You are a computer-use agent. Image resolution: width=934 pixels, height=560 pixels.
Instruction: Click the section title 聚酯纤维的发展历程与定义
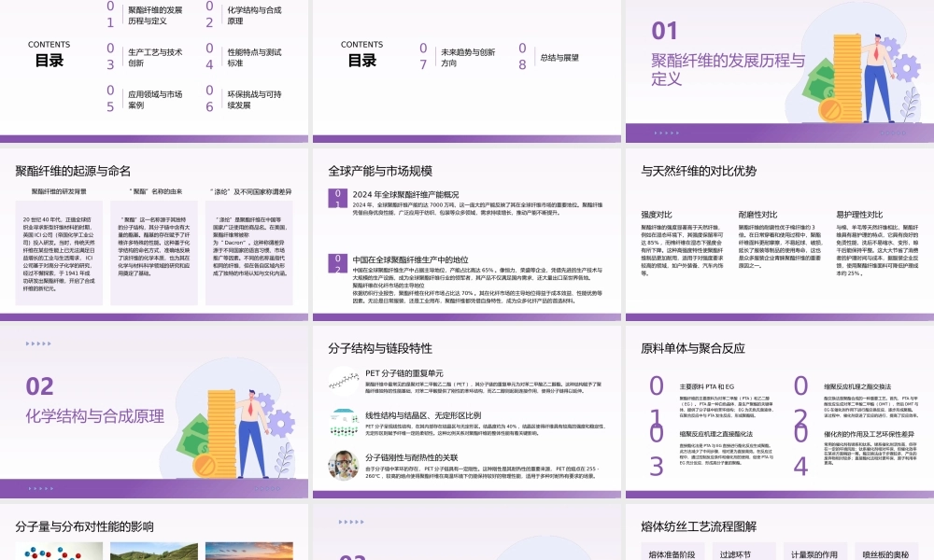(x=728, y=69)
